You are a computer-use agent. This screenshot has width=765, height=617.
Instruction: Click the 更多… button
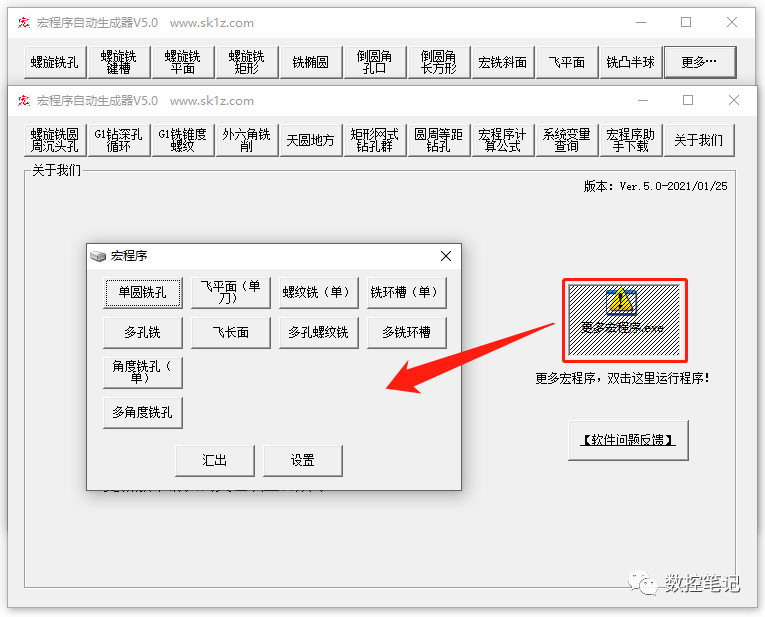[x=700, y=62]
